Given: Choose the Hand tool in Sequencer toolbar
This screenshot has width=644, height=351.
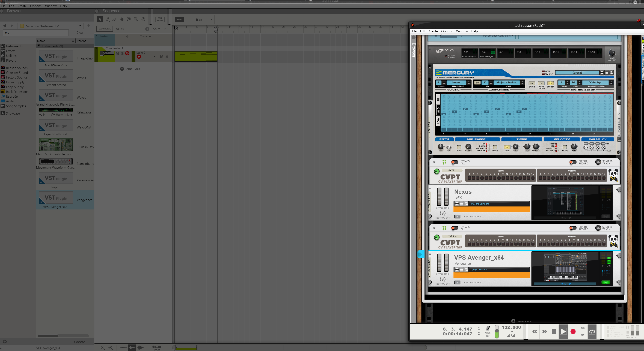Looking at the screenshot, I should click(143, 19).
